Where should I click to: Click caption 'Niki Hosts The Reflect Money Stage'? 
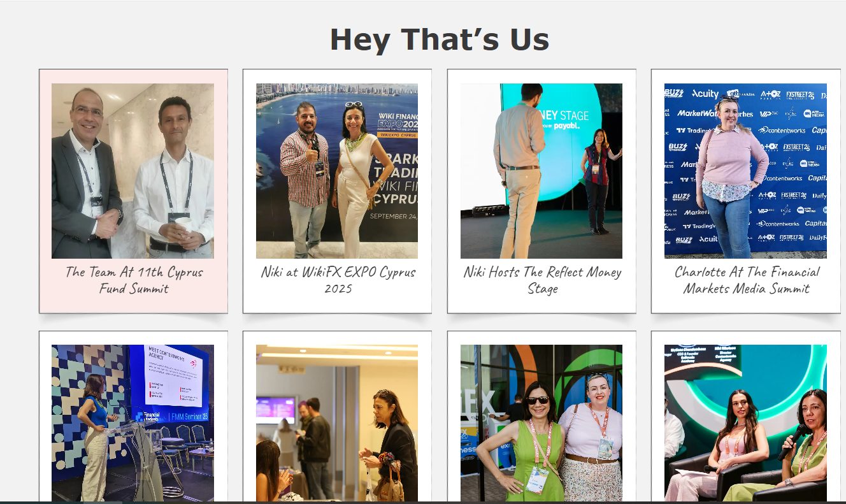coord(542,280)
